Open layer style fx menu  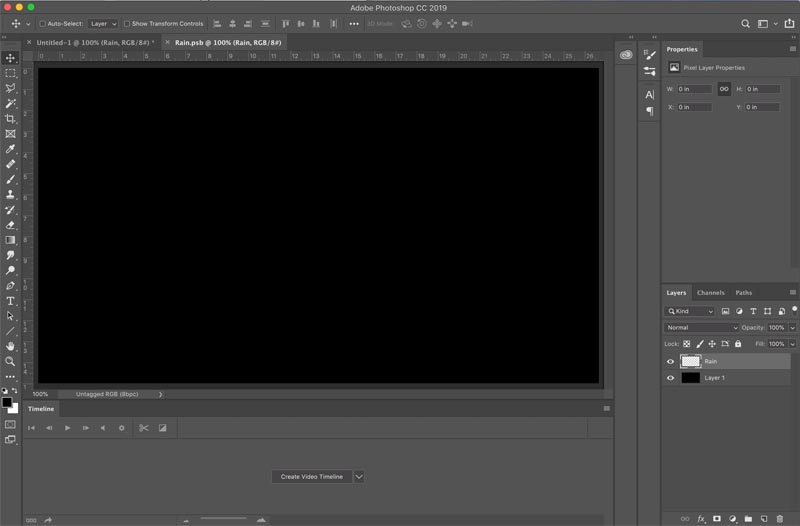click(702, 519)
